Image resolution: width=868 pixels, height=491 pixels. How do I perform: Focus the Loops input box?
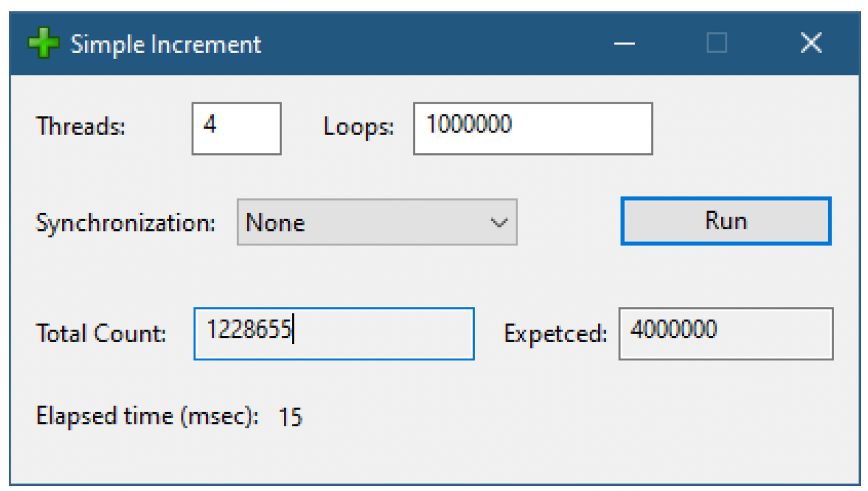(x=533, y=128)
